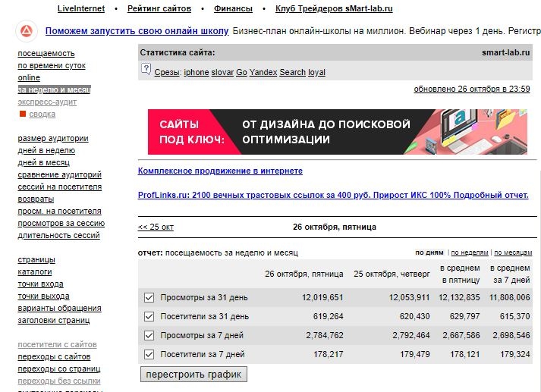Open просмотров за сессию report
The height and width of the screenshot is (392, 541).
point(61,223)
